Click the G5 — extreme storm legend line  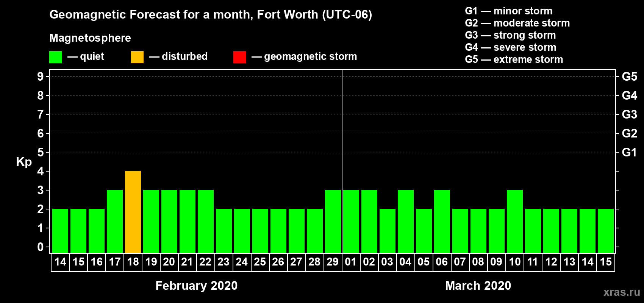514,59
